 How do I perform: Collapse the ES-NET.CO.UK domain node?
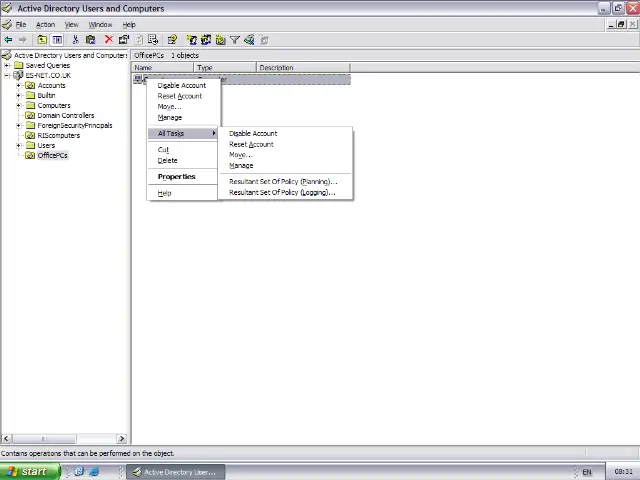coord(7,75)
